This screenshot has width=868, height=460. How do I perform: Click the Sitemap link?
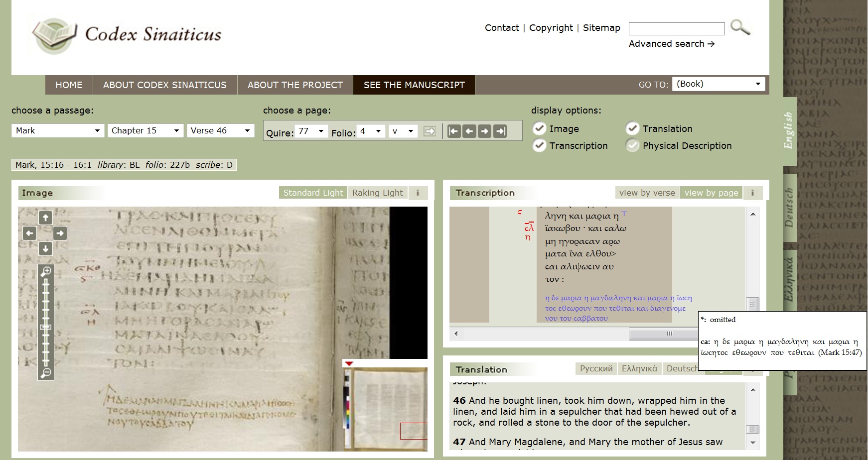click(x=601, y=28)
